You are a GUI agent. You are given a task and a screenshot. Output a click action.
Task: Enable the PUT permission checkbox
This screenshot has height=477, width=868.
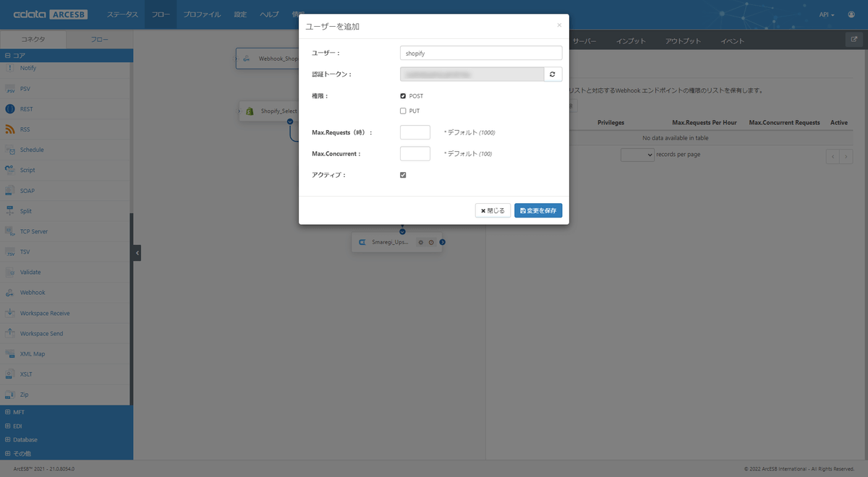tap(403, 111)
